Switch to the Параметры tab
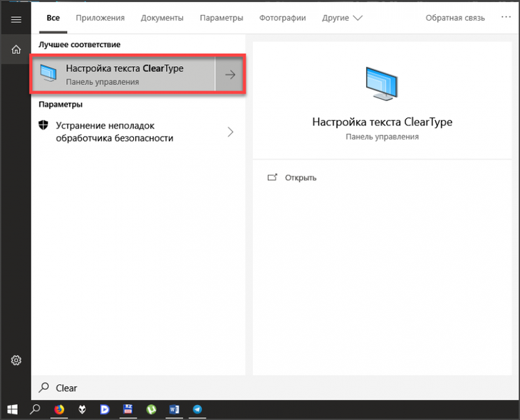Screen dimensions: 520x420 click(x=222, y=18)
